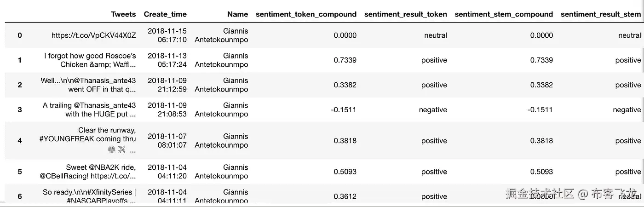Click the Roscoe's Chicken tweet cell
Screen dimensions: 644x207
click(90, 60)
